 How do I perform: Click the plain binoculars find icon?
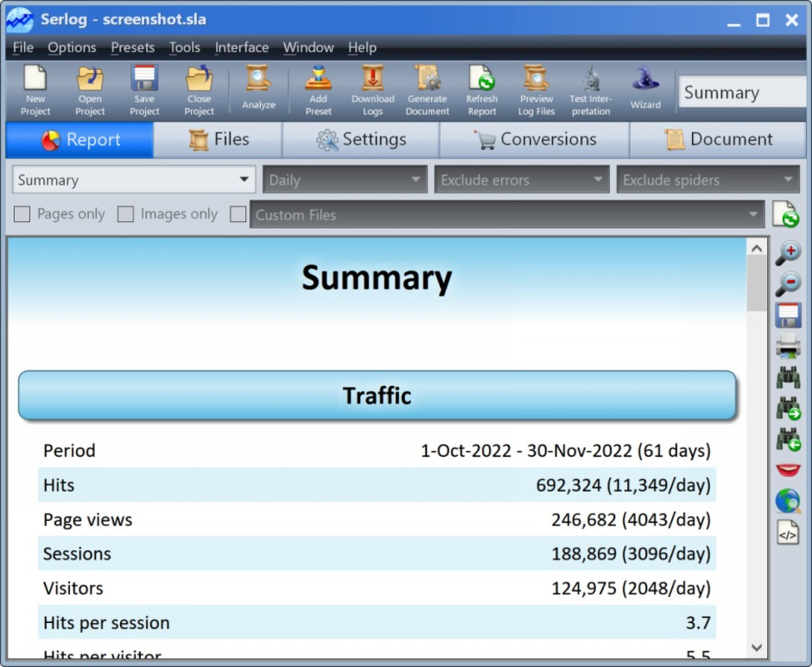pyautogui.click(x=788, y=377)
